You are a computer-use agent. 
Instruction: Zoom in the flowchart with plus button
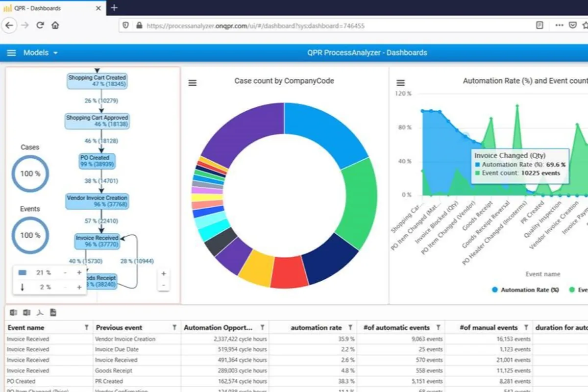(x=164, y=274)
